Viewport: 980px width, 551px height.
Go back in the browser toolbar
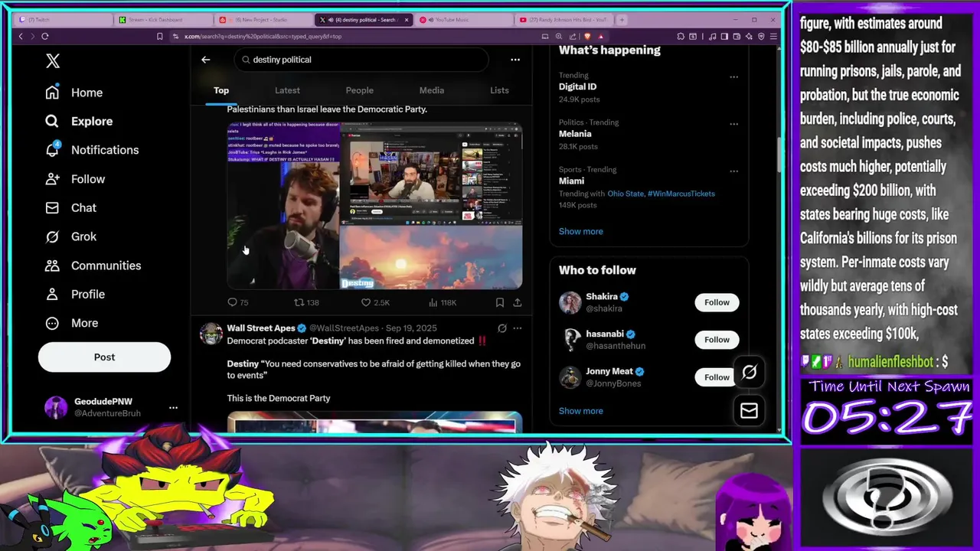21,36
